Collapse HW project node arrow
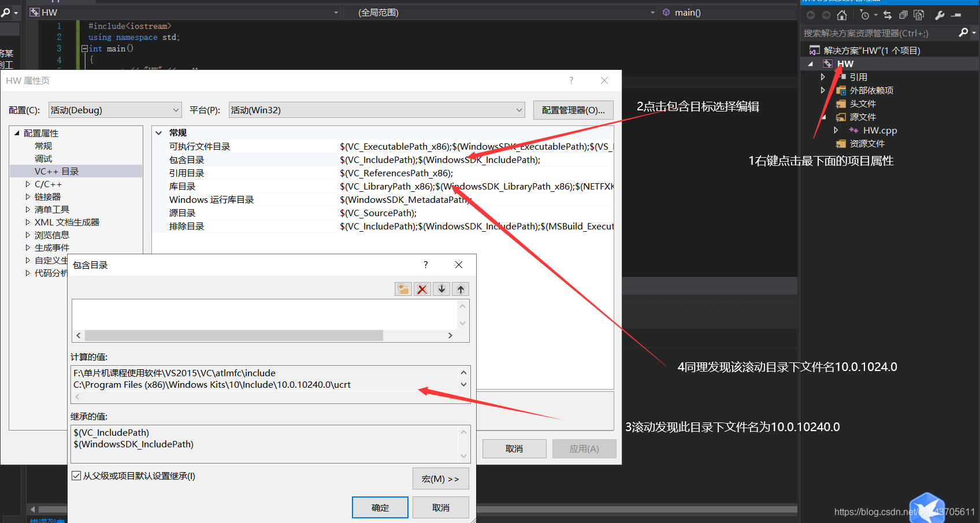980x523 pixels. (x=811, y=64)
